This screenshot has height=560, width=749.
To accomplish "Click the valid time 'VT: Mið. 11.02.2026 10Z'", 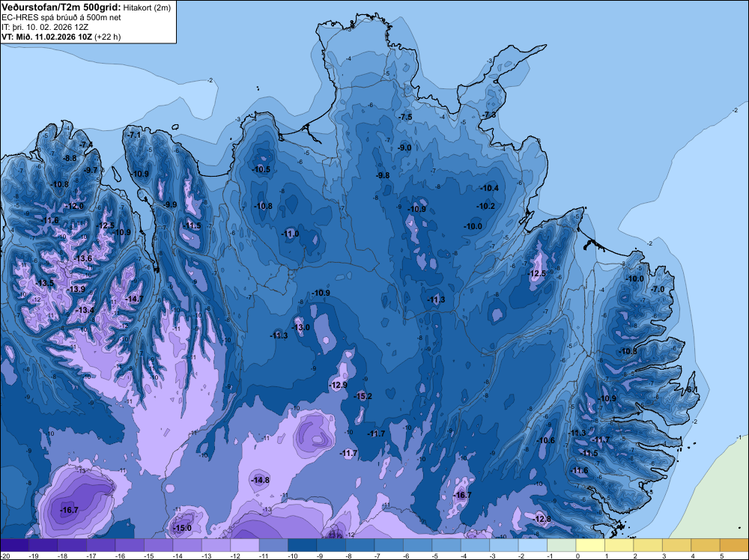I will point(47,37).
